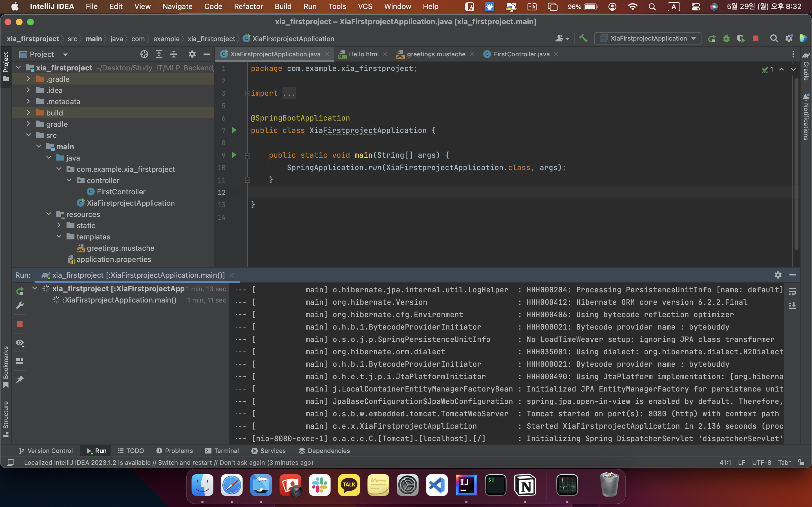
Task: Open the Refactor menu
Action: tap(248, 6)
